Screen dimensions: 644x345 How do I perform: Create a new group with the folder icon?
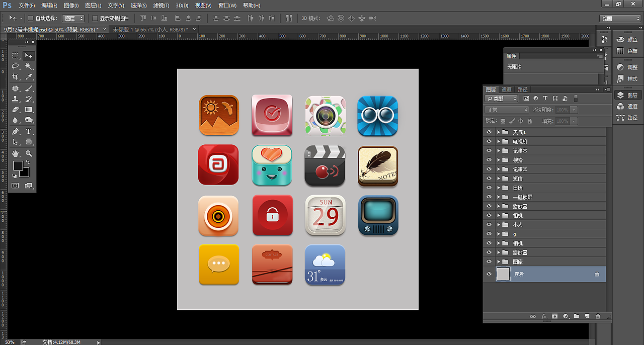click(x=577, y=316)
